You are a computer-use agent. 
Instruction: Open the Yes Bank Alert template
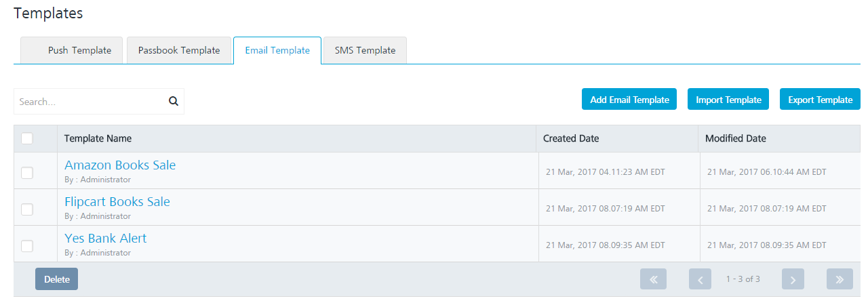pos(105,238)
